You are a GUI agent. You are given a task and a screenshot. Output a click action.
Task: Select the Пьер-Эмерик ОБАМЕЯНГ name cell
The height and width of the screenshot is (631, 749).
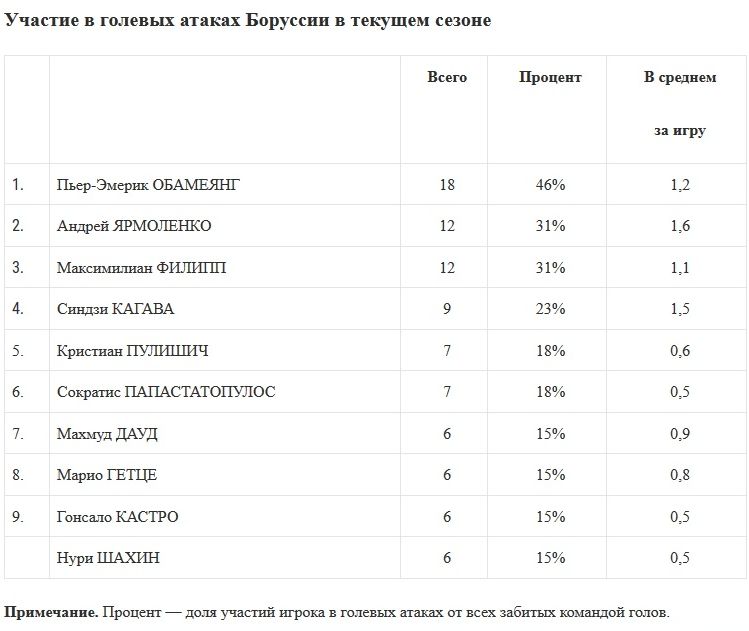click(149, 185)
